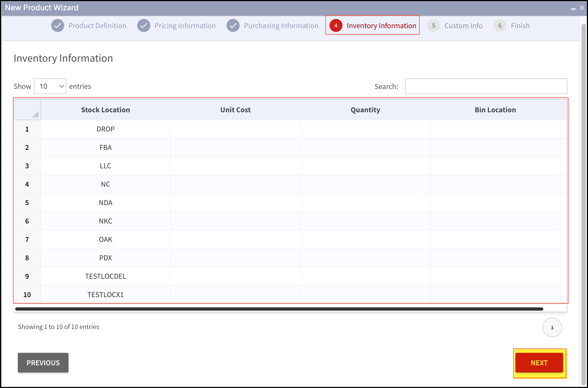Select the TESTLOCDEL stock location cell
Image resolution: width=588 pixels, height=388 pixels.
(x=106, y=276)
